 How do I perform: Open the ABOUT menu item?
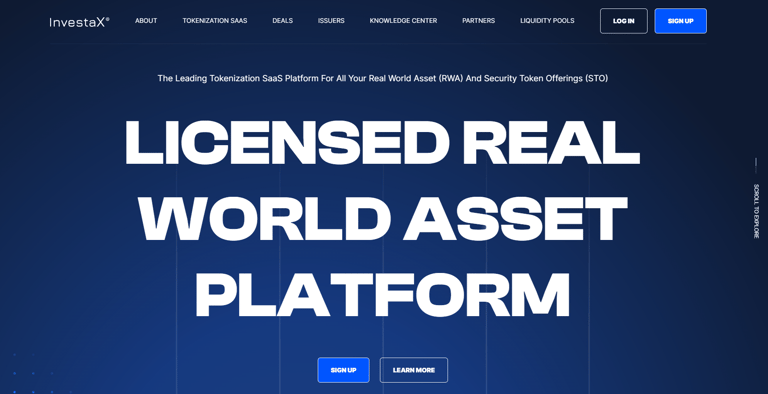pos(146,21)
